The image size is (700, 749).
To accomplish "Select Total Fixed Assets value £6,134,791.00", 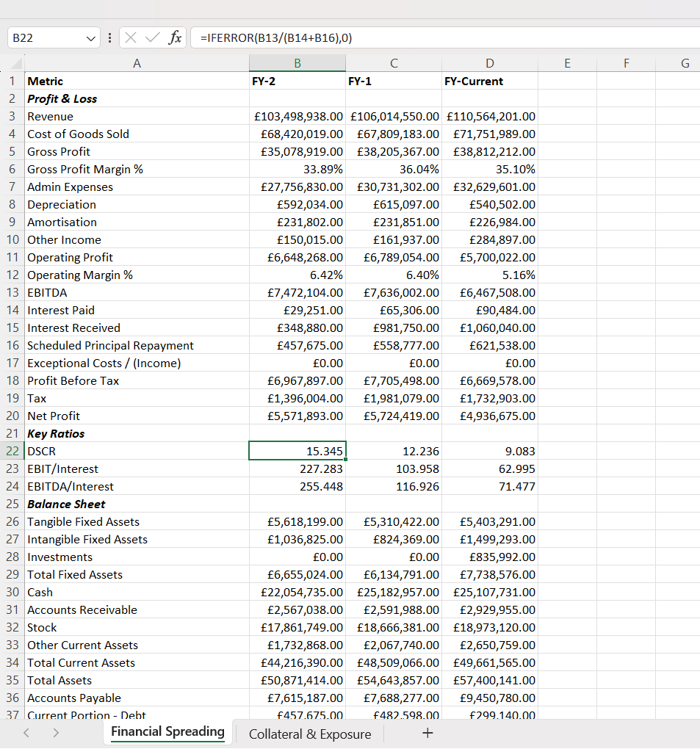I will tap(394, 575).
